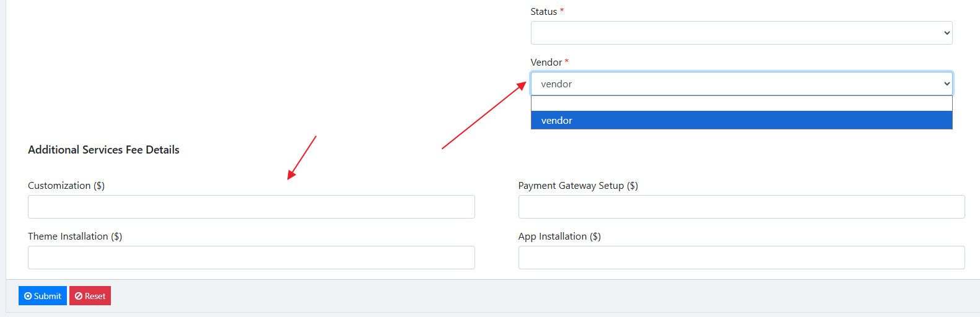Image resolution: width=980 pixels, height=317 pixels.
Task: Open the Status dropdown
Action: 741,33
